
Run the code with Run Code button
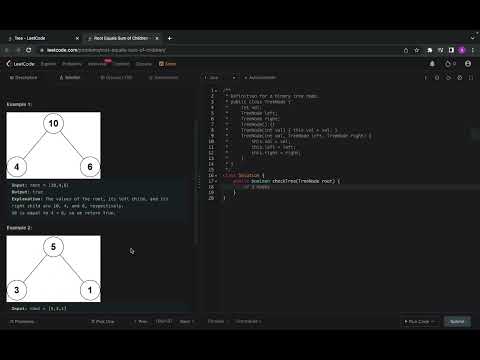420,321
